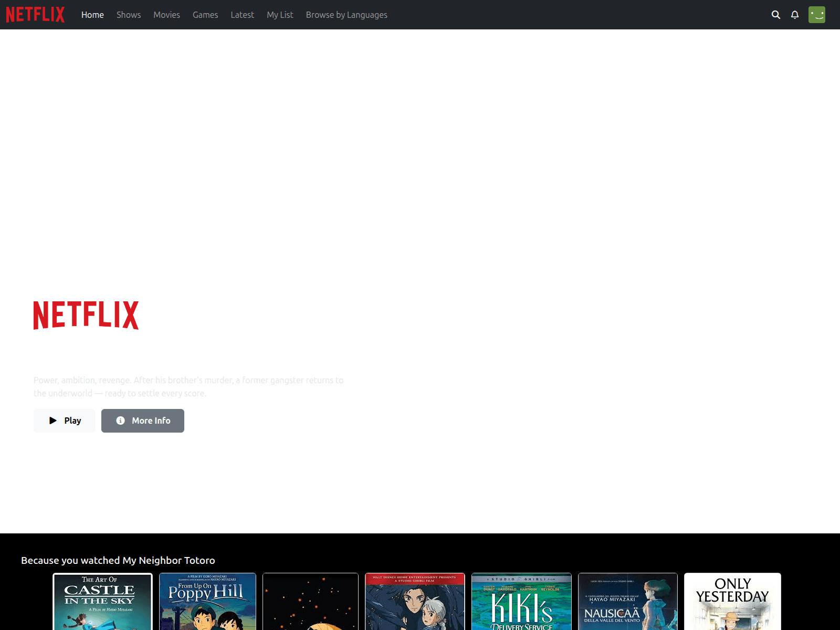
Task: Open the search magnifier icon
Action: click(x=775, y=15)
